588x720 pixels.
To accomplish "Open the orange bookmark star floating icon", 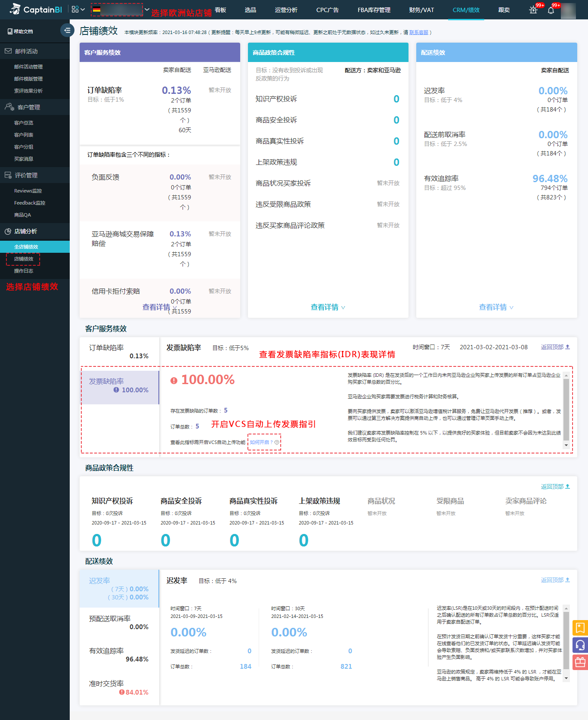I will click(580, 628).
